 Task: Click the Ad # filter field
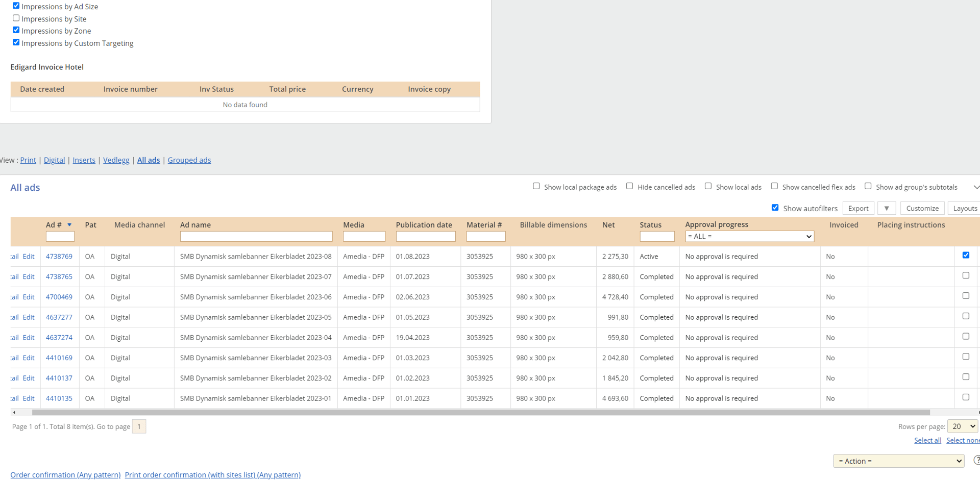tap(60, 237)
